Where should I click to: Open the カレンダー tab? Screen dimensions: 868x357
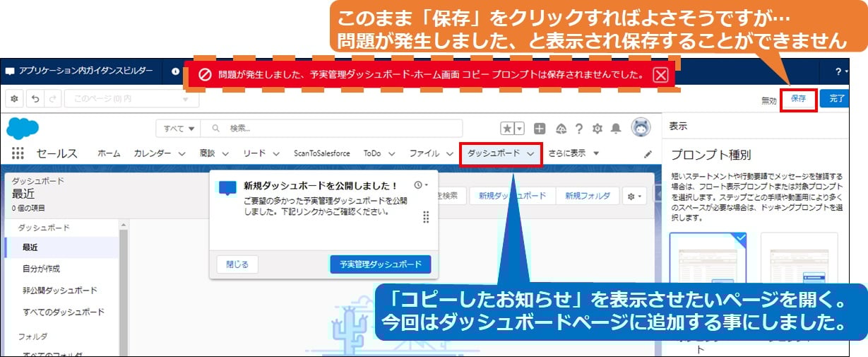click(x=153, y=153)
